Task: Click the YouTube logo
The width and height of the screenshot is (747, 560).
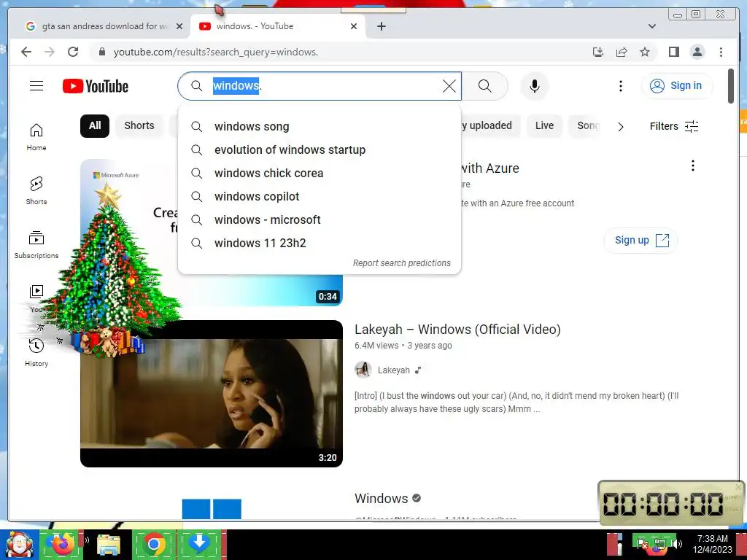Action: pos(96,86)
